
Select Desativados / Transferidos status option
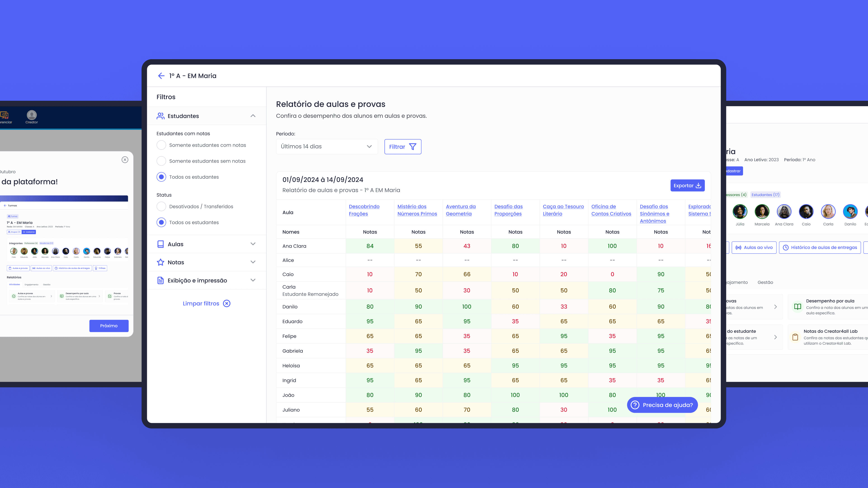(161, 206)
